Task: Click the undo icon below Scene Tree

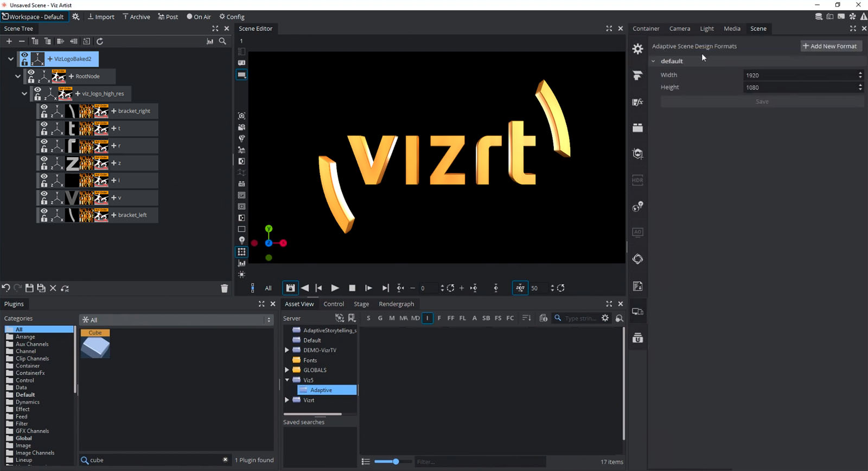Action: pyautogui.click(x=5, y=288)
